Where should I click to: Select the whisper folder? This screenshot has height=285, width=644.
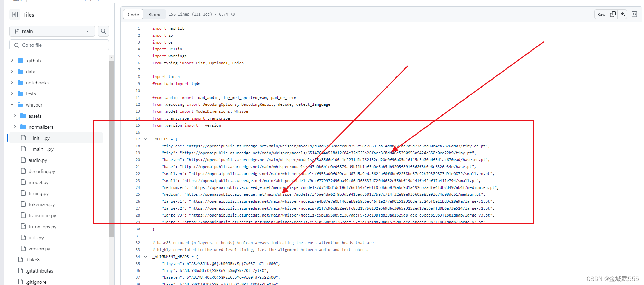(x=34, y=105)
